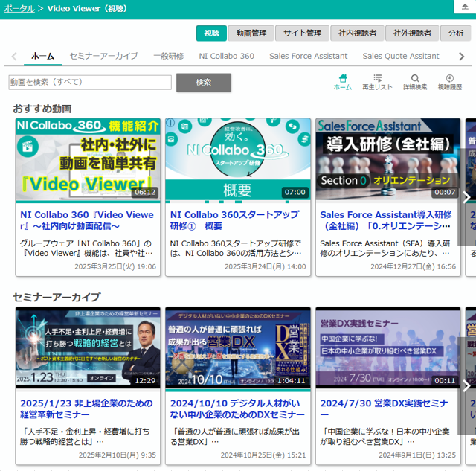This screenshot has width=476, height=471.
Task: Open the playlist icon 再生リスト
Action: coord(377,83)
